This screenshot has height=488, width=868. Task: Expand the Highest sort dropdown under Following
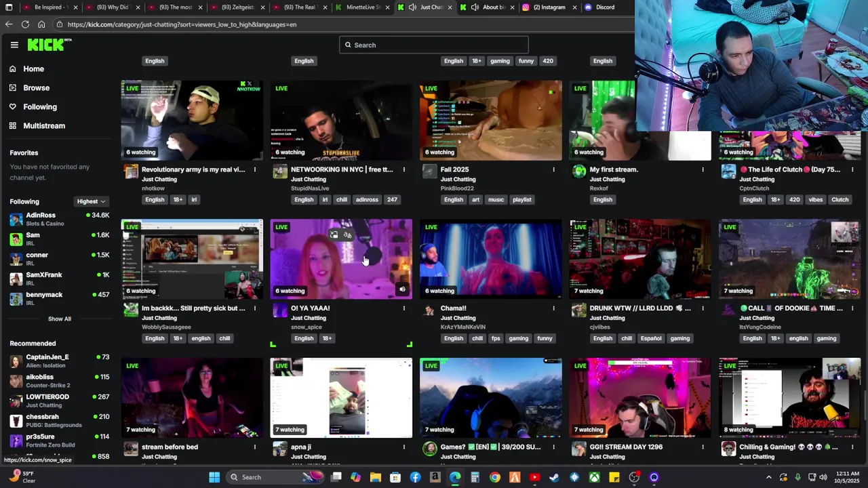pos(91,201)
